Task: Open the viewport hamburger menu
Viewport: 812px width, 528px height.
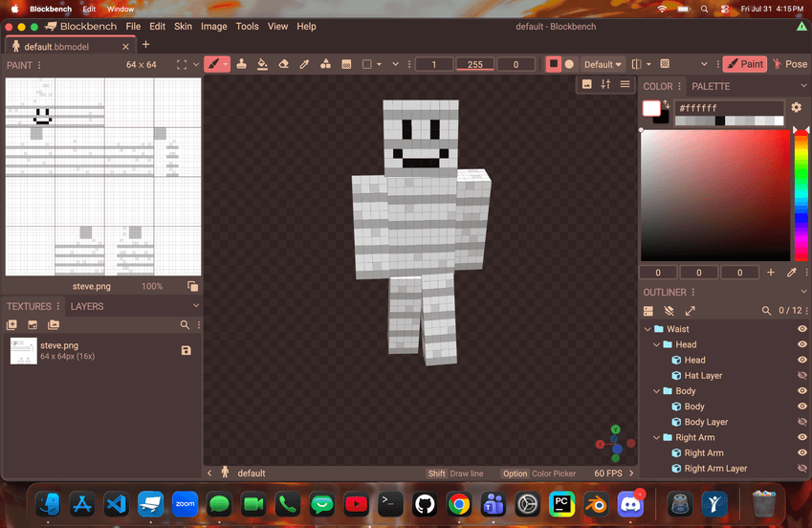Action: tap(625, 84)
